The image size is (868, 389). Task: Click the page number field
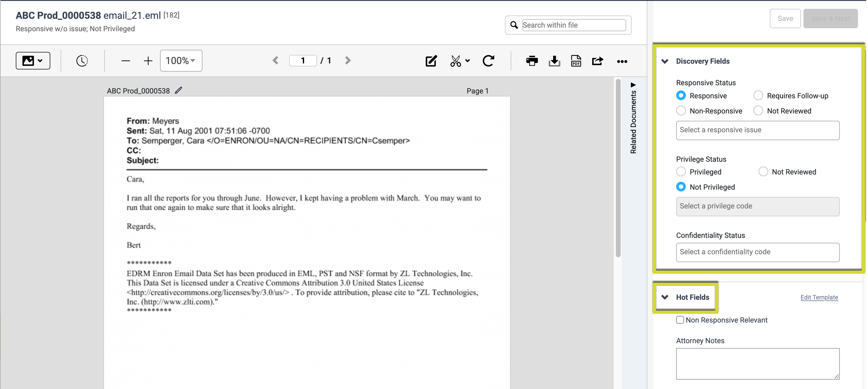point(302,61)
